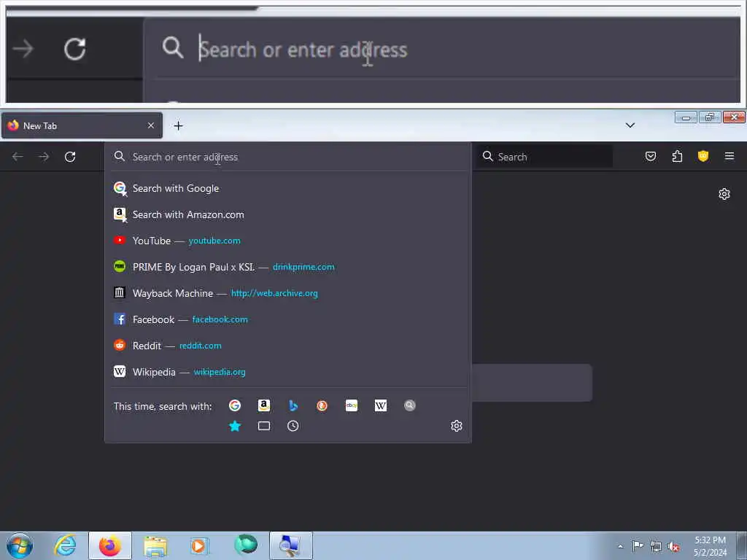Viewport: 747px width, 560px height.
Task: Click the reload icon in Magnifier view
Action: 75,49
